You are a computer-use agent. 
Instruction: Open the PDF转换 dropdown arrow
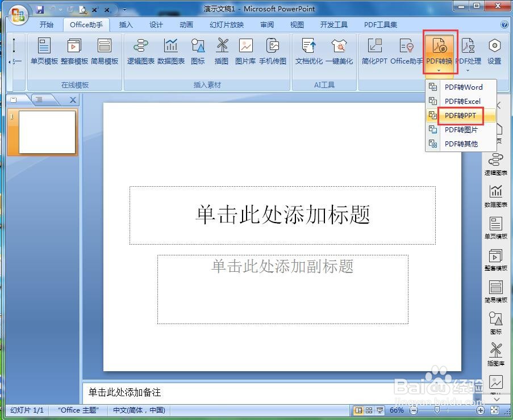point(439,71)
